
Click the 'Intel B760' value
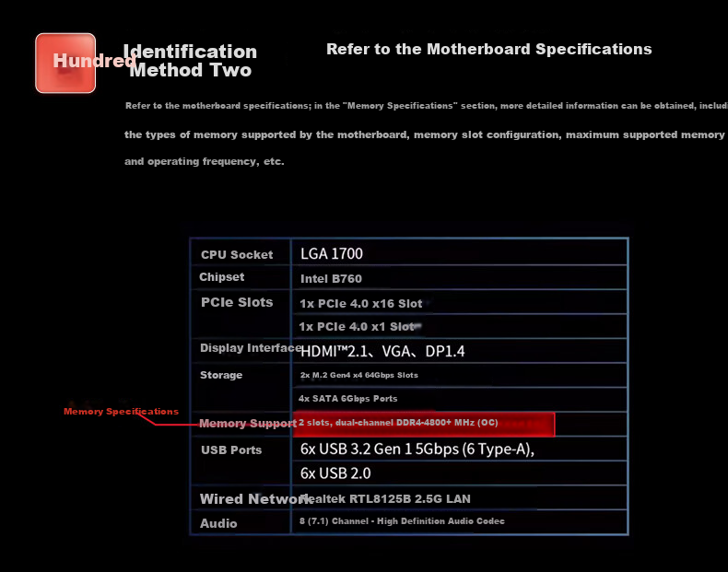pyautogui.click(x=331, y=279)
